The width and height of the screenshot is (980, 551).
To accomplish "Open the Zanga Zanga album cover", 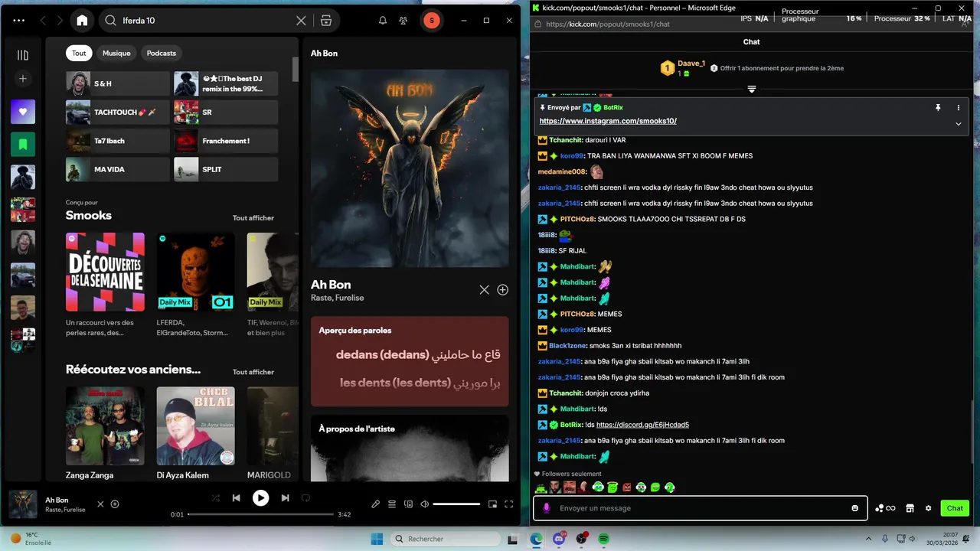I will (105, 425).
